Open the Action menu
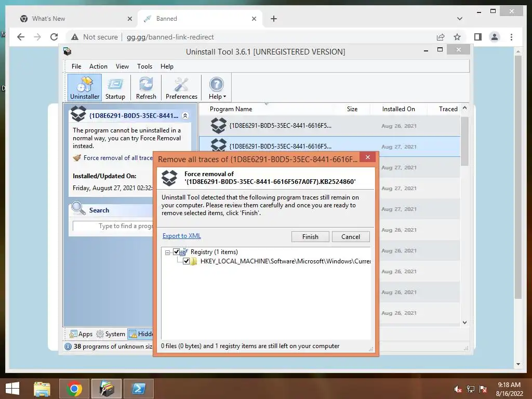The width and height of the screenshot is (532, 399). [98, 66]
